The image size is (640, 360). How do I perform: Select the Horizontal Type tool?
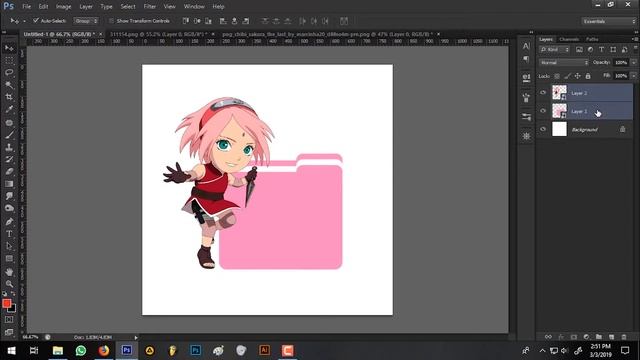[9, 234]
